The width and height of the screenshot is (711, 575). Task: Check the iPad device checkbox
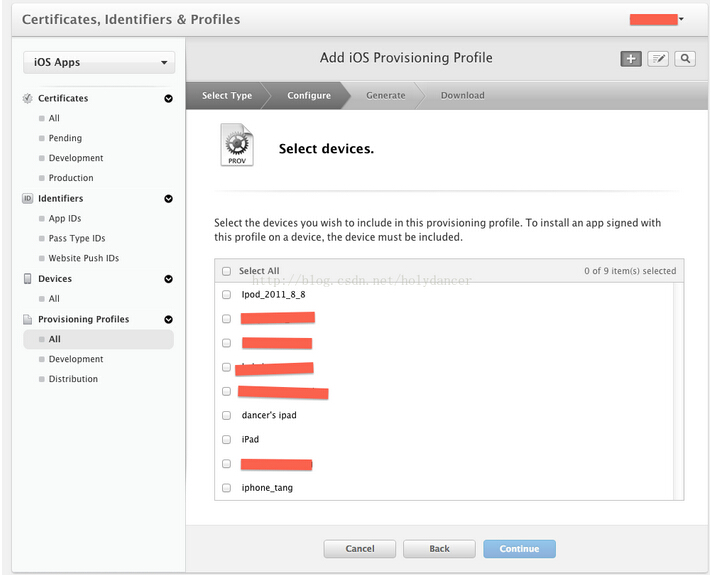tap(226, 439)
